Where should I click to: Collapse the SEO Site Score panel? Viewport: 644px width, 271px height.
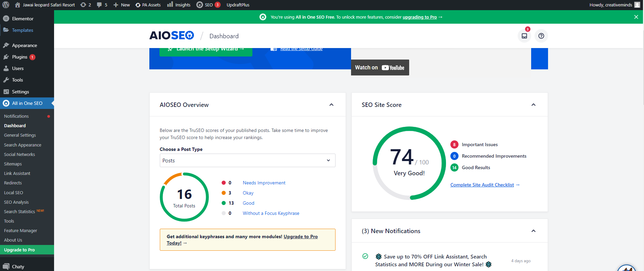tap(534, 105)
